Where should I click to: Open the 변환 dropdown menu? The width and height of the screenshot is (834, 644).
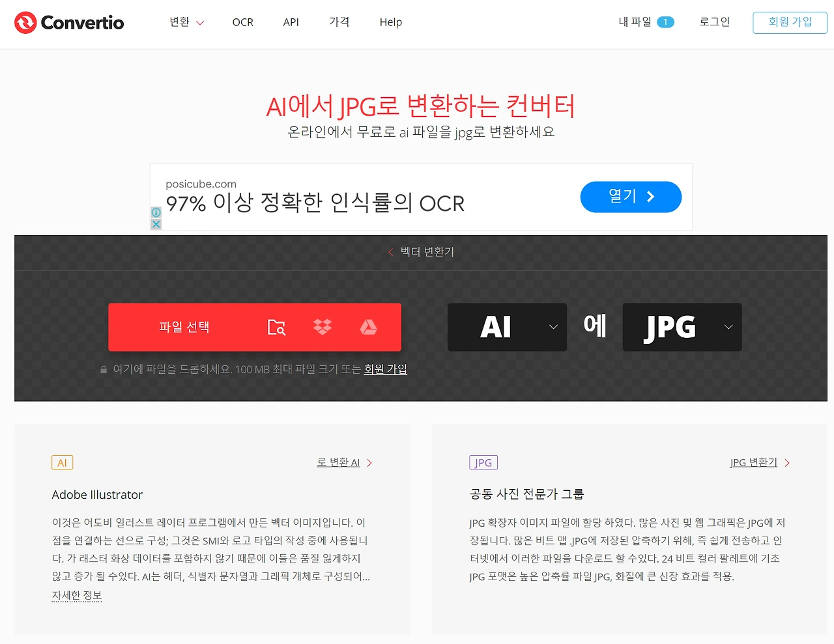tap(186, 22)
